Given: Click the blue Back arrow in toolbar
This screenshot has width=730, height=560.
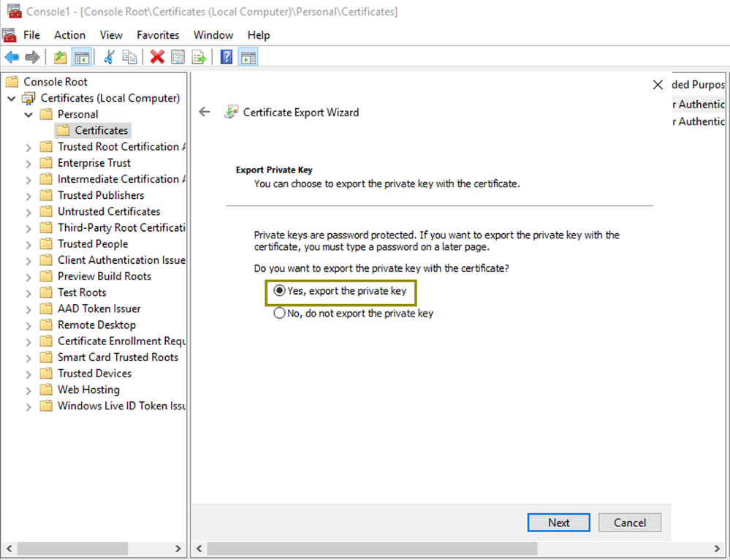Looking at the screenshot, I should pos(12,57).
